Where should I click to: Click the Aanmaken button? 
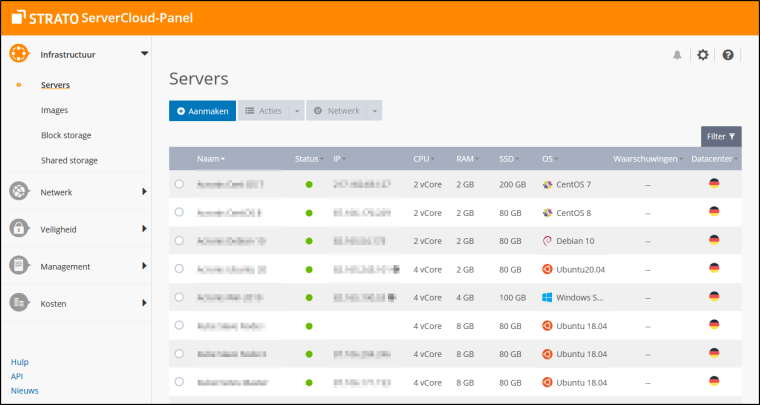tap(202, 111)
